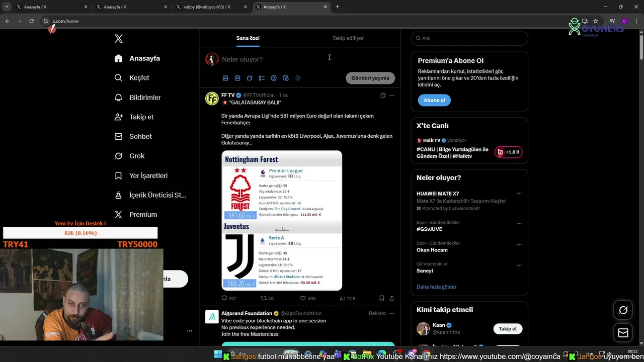The width and height of the screenshot is (644, 362).
Task: Open the Takip et sidebar item
Action: [x=134, y=117]
